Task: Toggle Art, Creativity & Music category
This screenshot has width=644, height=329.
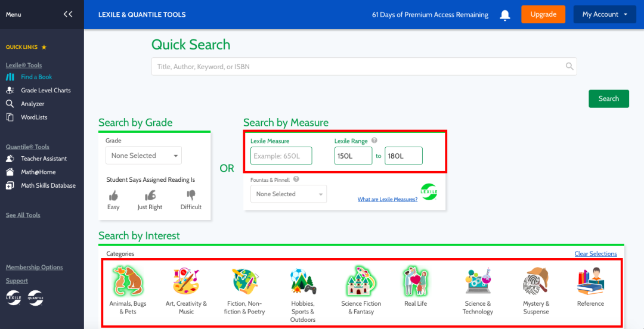Action: (x=186, y=290)
